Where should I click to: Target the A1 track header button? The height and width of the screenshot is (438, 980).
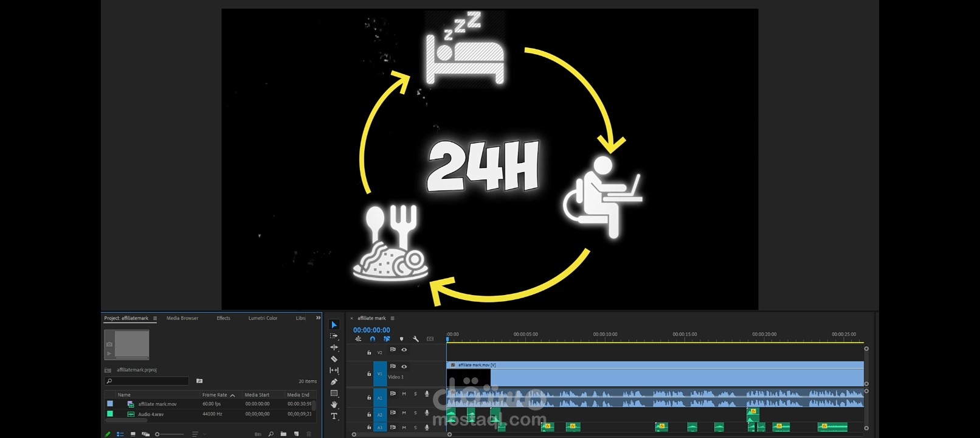click(380, 398)
